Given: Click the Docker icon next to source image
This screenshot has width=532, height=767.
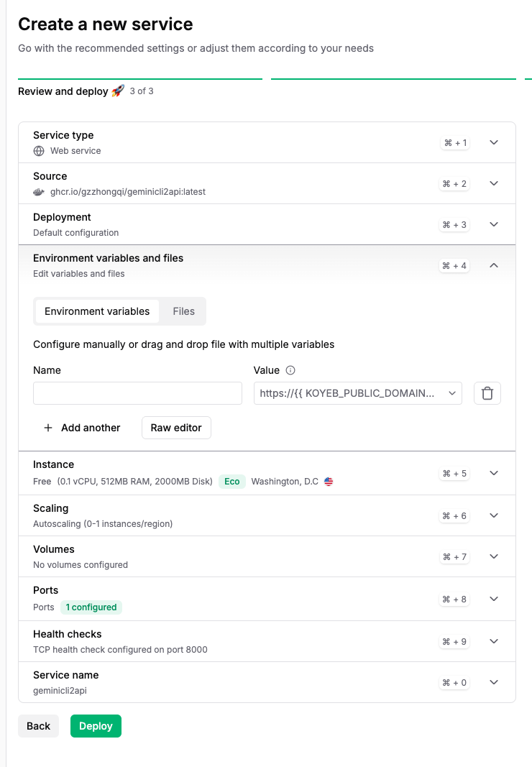Looking at the screenshot, I should tap(39, 192).
